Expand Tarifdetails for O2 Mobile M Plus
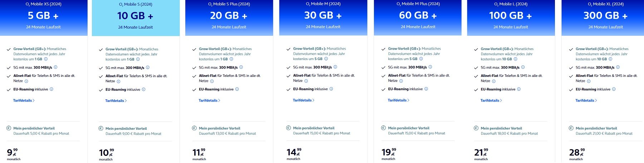The height and width of the screenshot is (163, 644). [399, 100]
